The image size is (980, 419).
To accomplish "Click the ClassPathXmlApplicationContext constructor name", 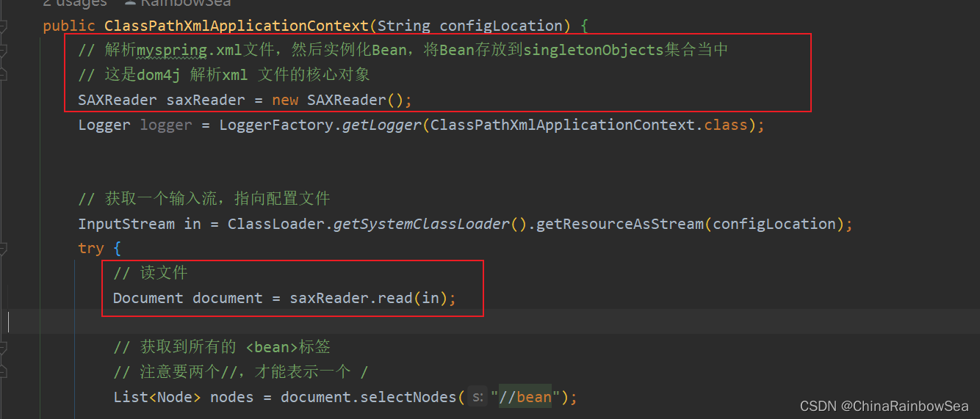I will (236, 26).
